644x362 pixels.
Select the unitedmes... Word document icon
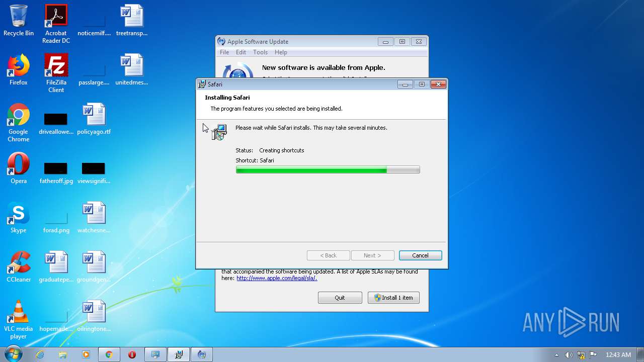(132, 69)
